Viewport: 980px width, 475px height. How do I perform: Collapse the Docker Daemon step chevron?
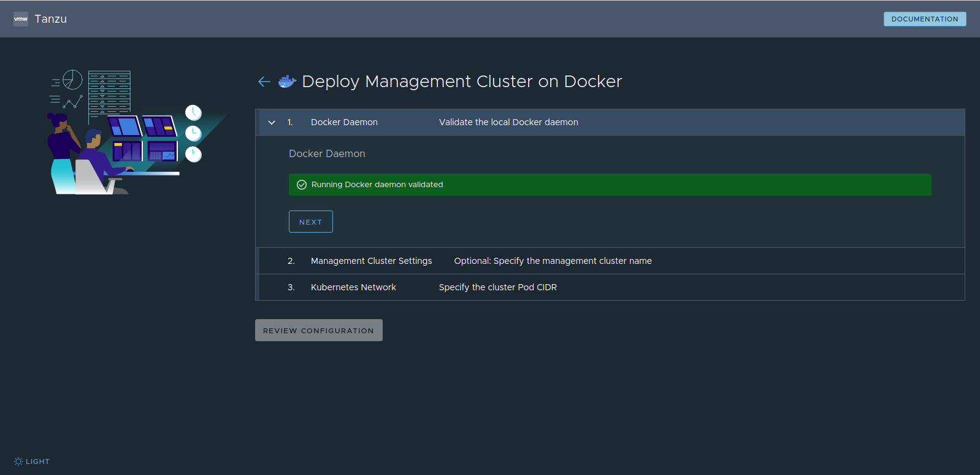click(272, 123)
